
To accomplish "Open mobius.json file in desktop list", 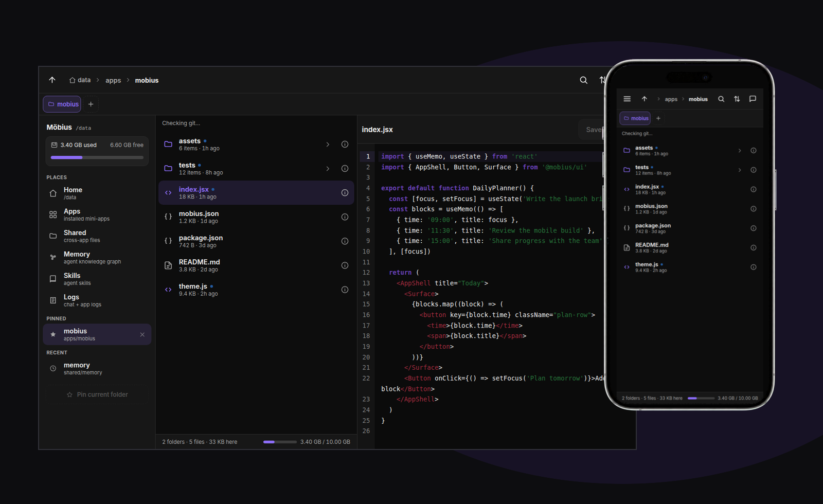I will point(256,217).
